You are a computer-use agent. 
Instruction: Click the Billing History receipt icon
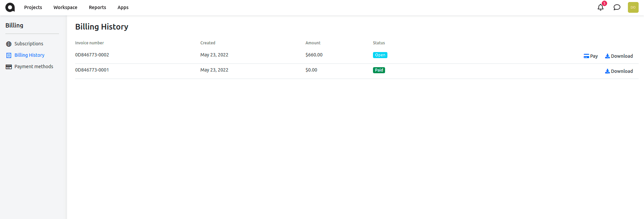[x=9, y=55]
